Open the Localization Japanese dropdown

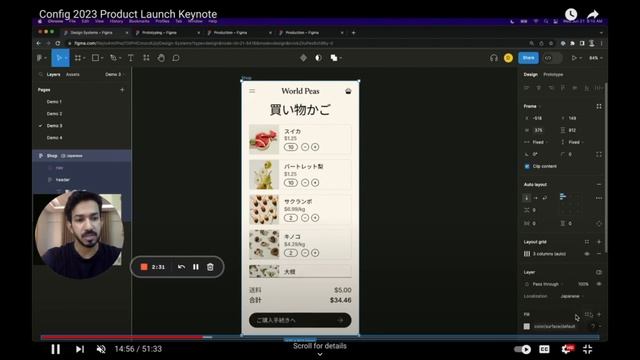pyautogui.click(x=572, y=296)
